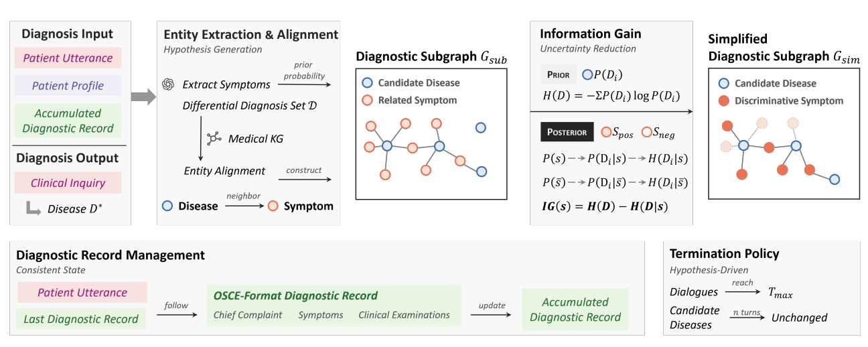Click the OSCE-Format Diagnostic Record heading
868x347 pixels.
295,295
